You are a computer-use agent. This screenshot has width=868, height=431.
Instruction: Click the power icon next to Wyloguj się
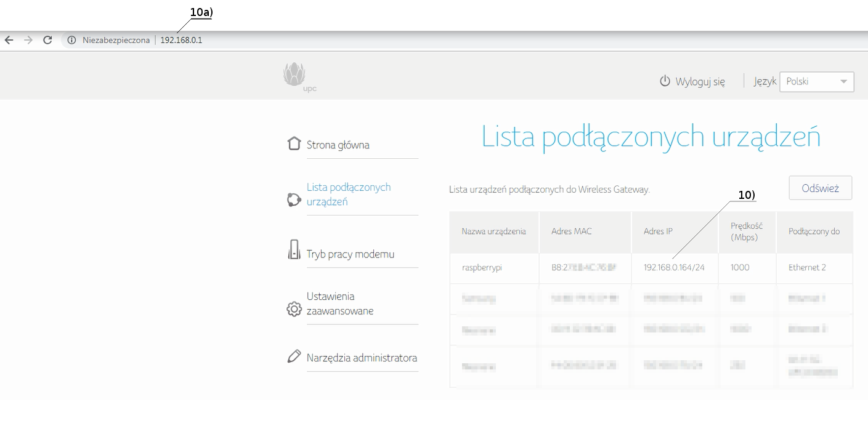665,81
